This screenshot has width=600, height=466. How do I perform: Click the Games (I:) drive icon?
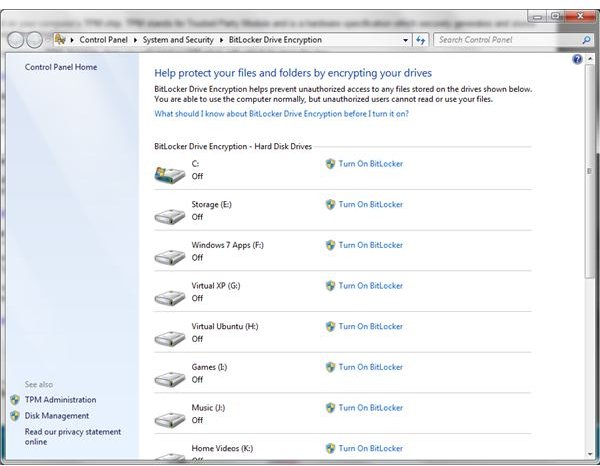pyautogui.click(x=170, y=380)
